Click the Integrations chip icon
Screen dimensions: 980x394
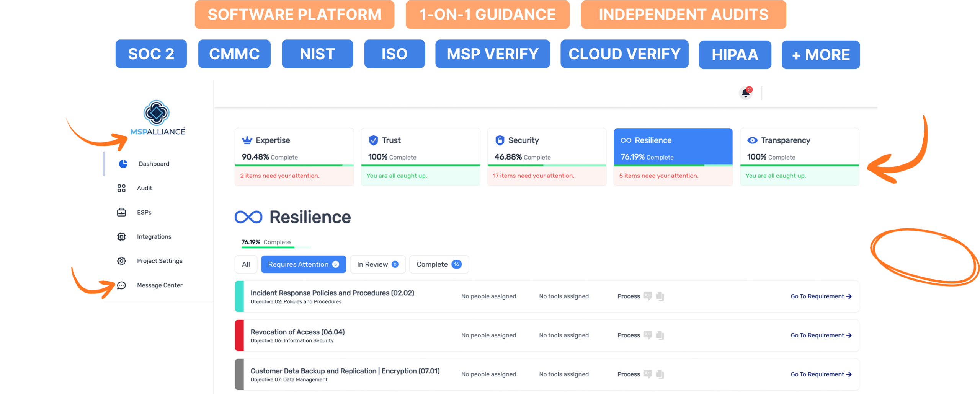(121, 237)
